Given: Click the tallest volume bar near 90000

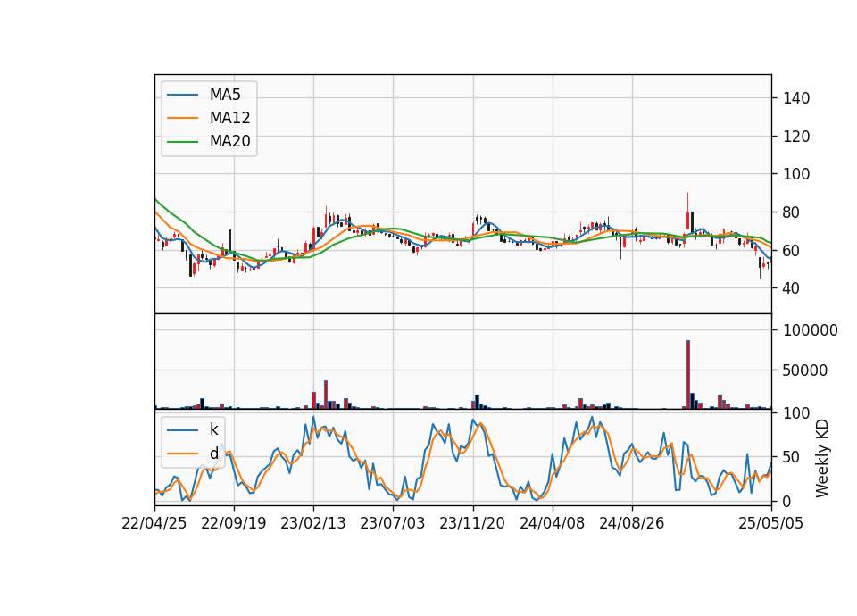Looking at the screenshot, I should pos(688,374).
